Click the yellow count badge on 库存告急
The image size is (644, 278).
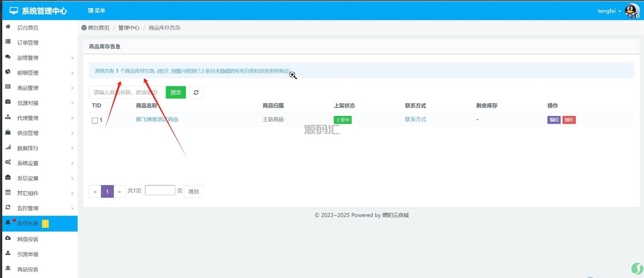[45, 224]
